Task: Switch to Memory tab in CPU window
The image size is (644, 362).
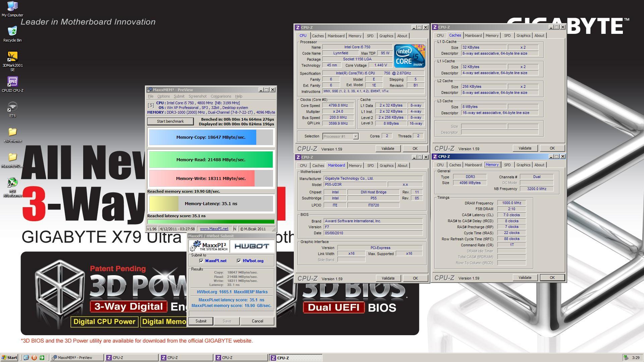Action: pyautogui.click(x=355, y=36)
